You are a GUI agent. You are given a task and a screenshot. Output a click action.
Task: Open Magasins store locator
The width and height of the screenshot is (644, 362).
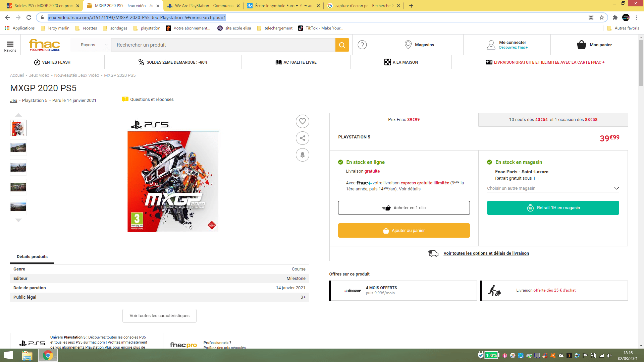419,45
